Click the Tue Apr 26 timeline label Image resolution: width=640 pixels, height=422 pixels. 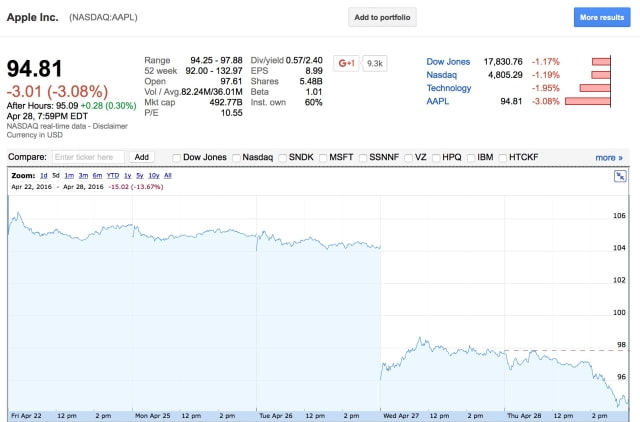pos(276,415)
